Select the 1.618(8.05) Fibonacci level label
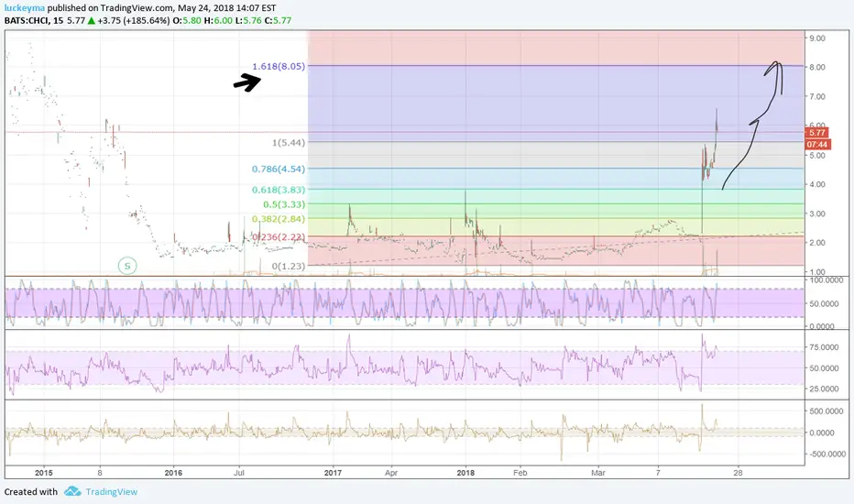 pyautogui.click(x=279, y=66)
